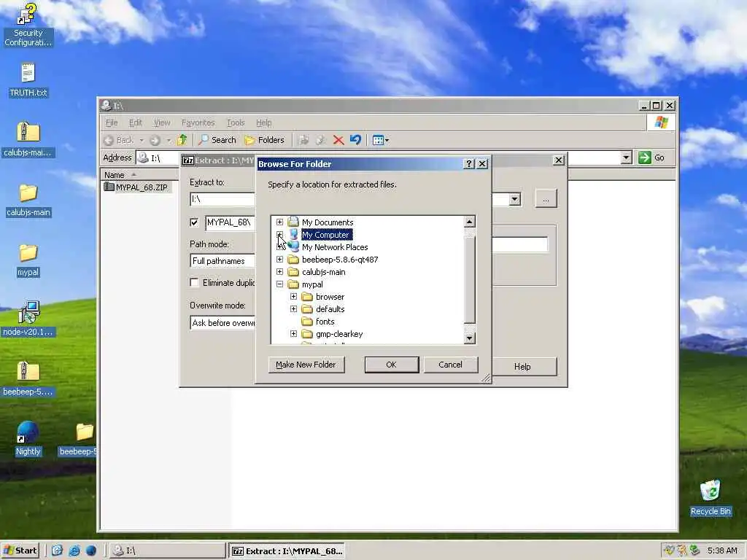The width and height of the screenshot is (747, 560).
Task: Collapse the mypal tree node
Action: pyautogui.click(x=279, y=284)
